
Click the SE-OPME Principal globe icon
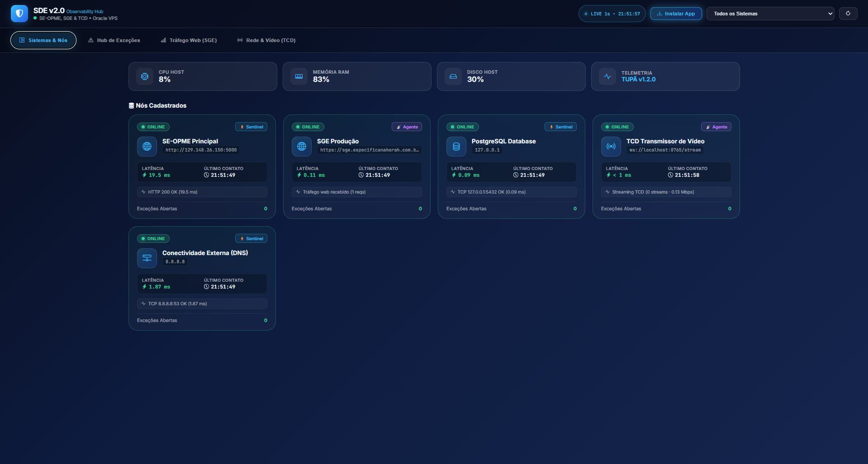coord(147,147)
